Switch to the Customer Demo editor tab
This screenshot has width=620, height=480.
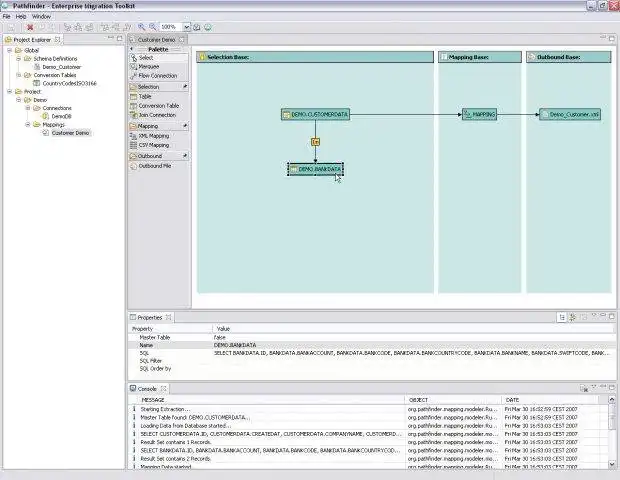click(x=156, y=40)
